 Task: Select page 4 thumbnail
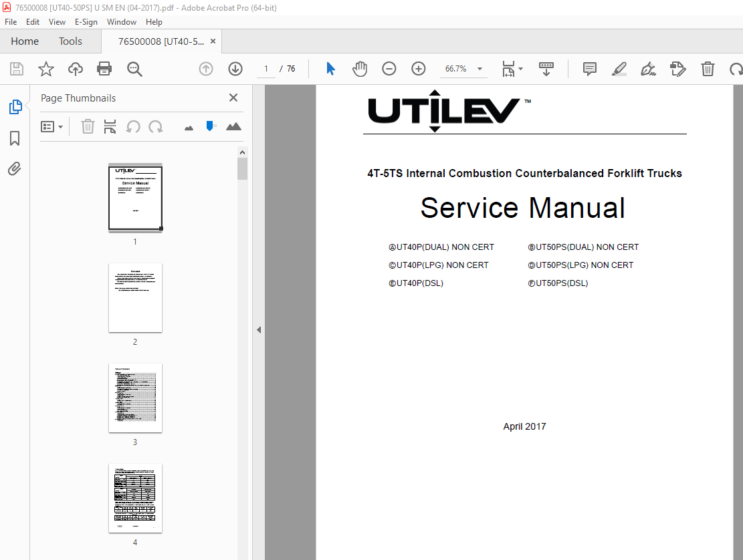(x=136, y=499)
